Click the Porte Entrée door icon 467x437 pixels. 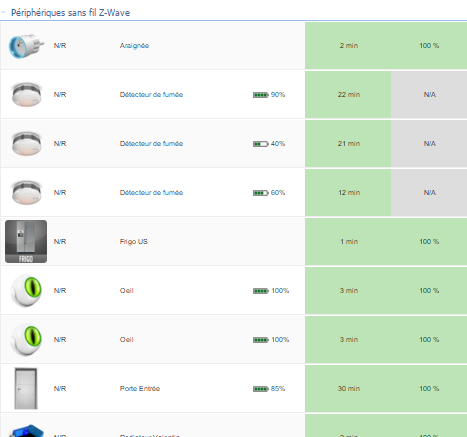pos(26,388)
